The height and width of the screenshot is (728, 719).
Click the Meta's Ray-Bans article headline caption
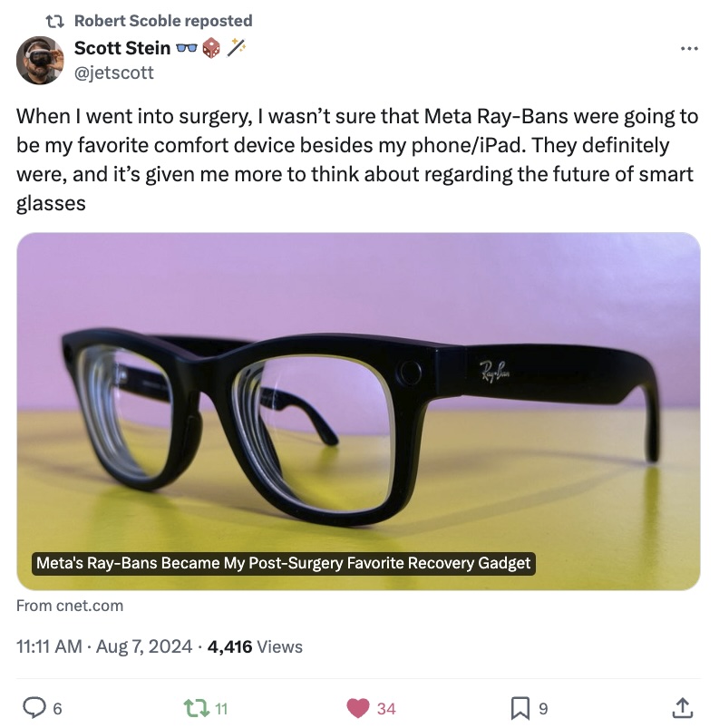coord(283,563)
